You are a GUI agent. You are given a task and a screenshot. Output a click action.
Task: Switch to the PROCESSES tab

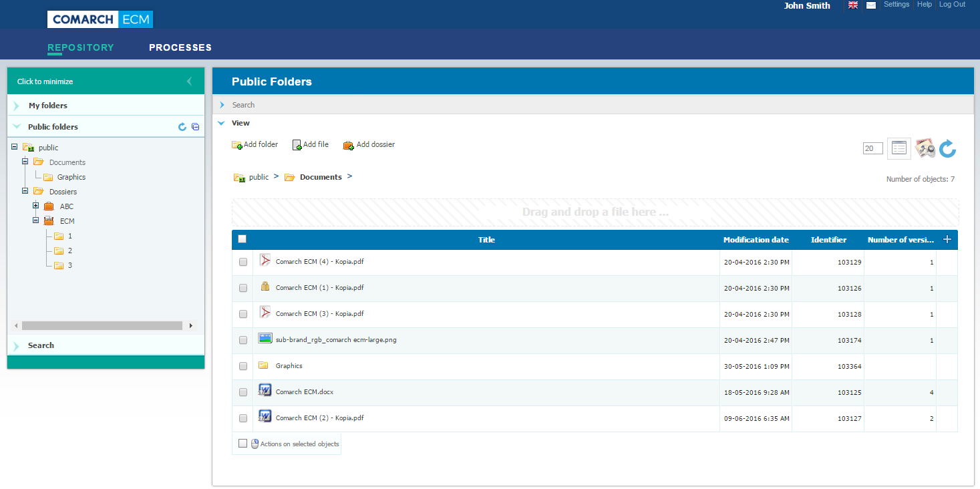coord(180,47)
